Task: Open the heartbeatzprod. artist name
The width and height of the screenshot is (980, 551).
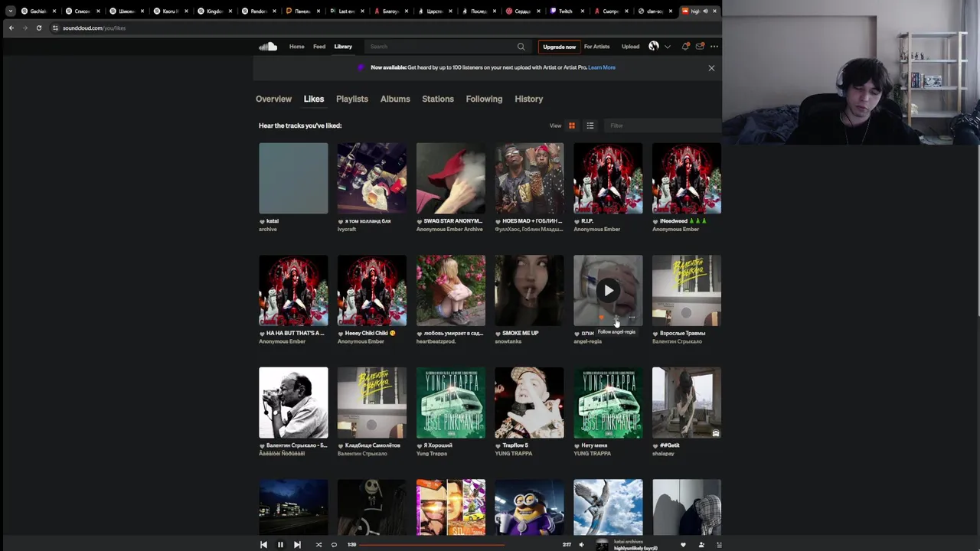Action: (x=436, y=341)
